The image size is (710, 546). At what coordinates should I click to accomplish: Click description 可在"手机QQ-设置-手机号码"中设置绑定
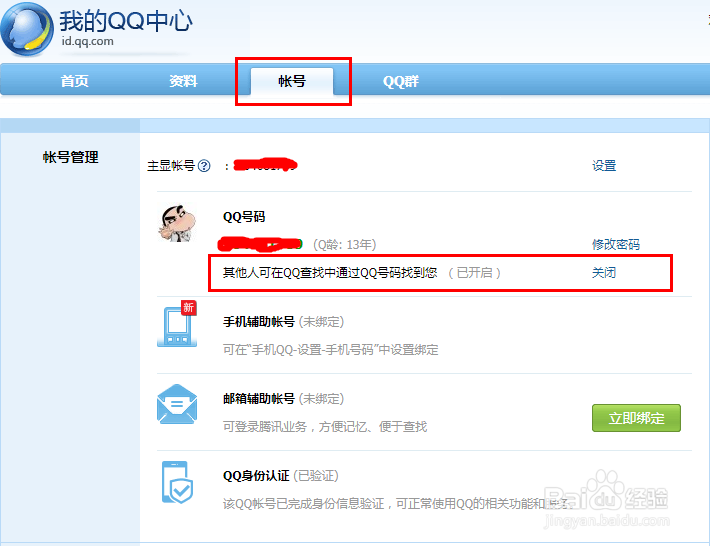click(x=331, y=350)
